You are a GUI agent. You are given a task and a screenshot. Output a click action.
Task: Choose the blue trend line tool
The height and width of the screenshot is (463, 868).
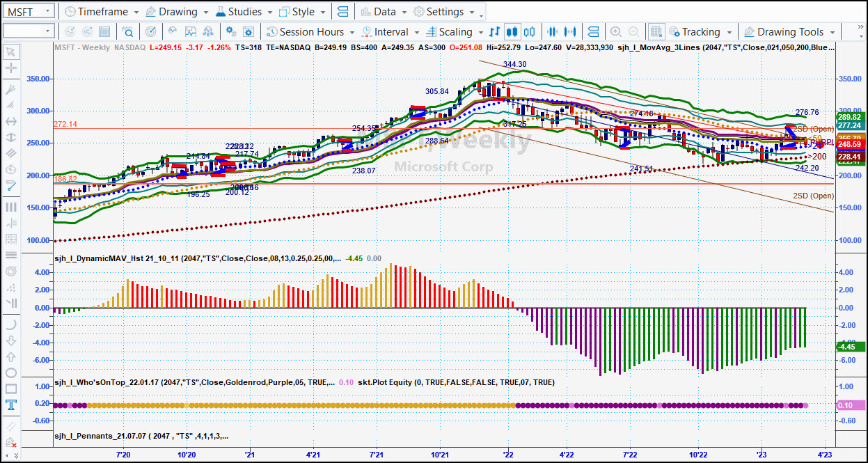point(10,186)
